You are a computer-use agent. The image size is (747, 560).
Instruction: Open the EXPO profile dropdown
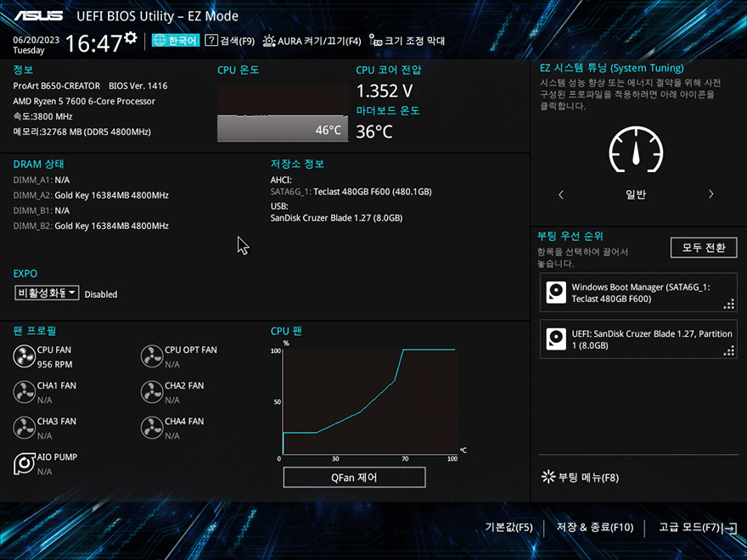point(47,293)
